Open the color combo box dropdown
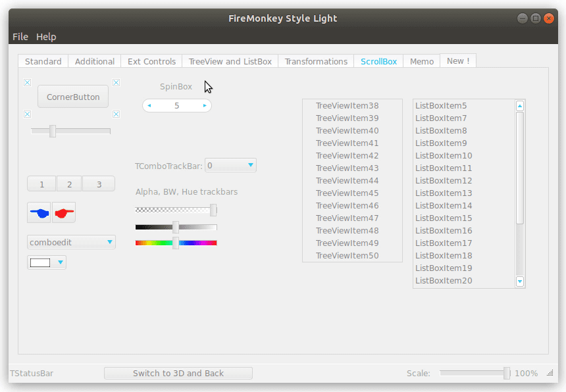 click(61, 262)
